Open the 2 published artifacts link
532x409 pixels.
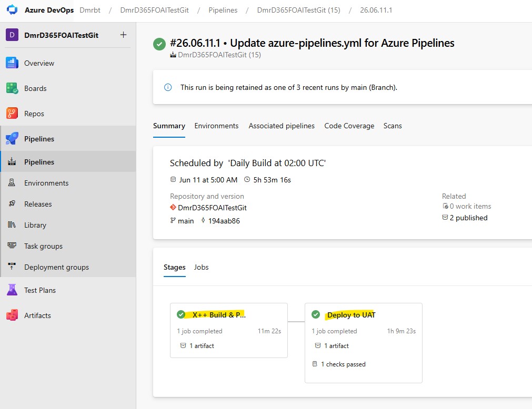click(468, 218)
